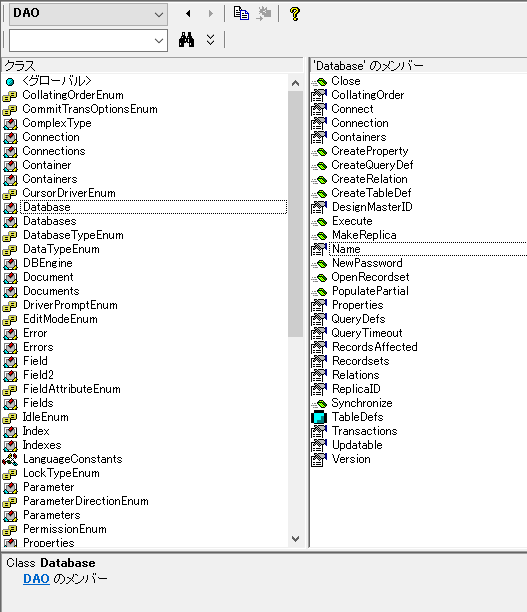Viewport: 527px width, 612px height.
Task: Select the <グローバル> globals entry
Action: [57, 81]
